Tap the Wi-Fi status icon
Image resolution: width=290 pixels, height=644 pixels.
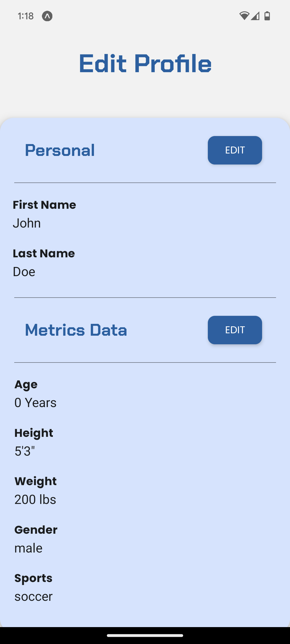click(x=244, y=16)
